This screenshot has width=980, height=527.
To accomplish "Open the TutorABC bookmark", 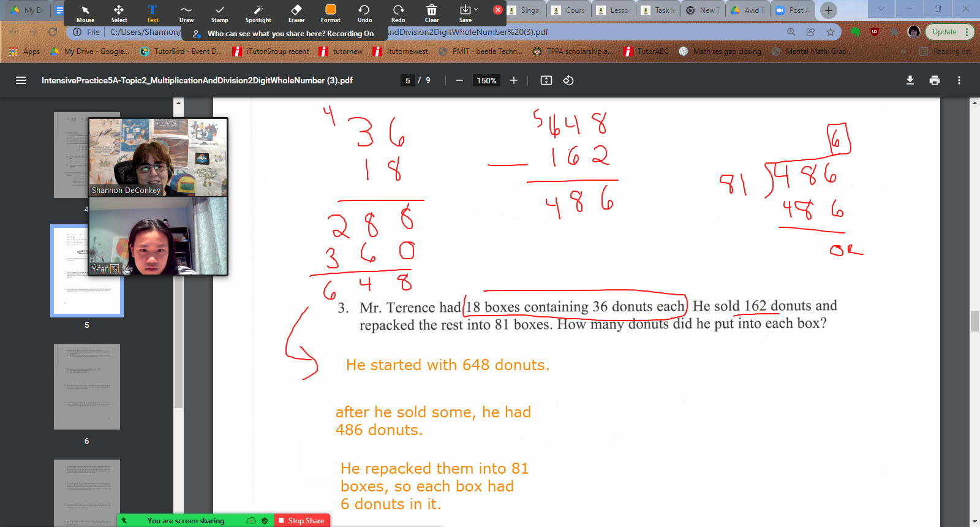I will pos(646,51).
